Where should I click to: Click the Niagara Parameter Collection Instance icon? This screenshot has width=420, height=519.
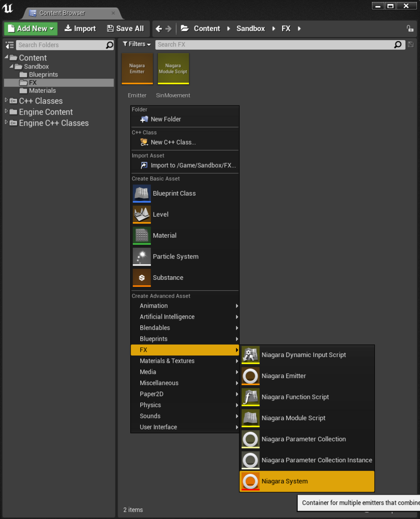[x=251, y=460]
